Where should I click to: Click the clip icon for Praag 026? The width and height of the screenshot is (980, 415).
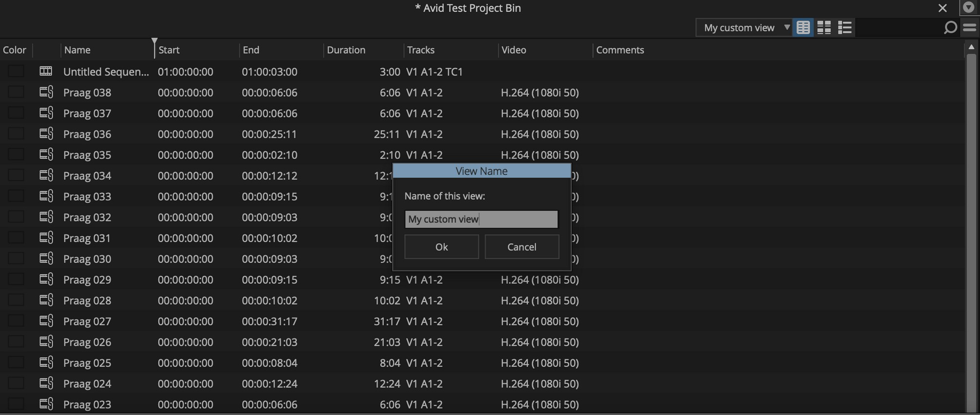click(x=46, y=341)
